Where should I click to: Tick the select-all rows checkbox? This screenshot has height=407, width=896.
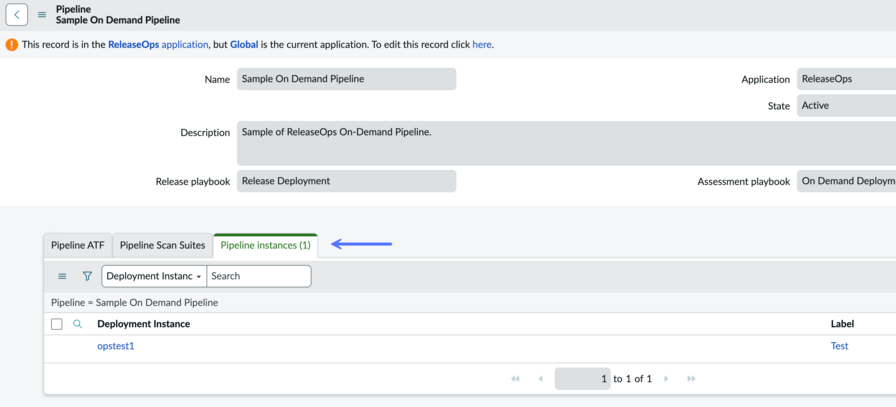57,324
